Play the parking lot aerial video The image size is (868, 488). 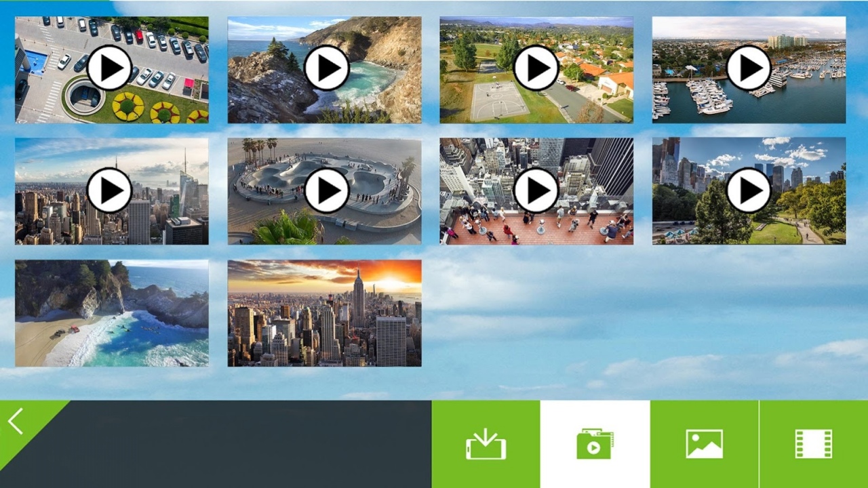[109, 68]
